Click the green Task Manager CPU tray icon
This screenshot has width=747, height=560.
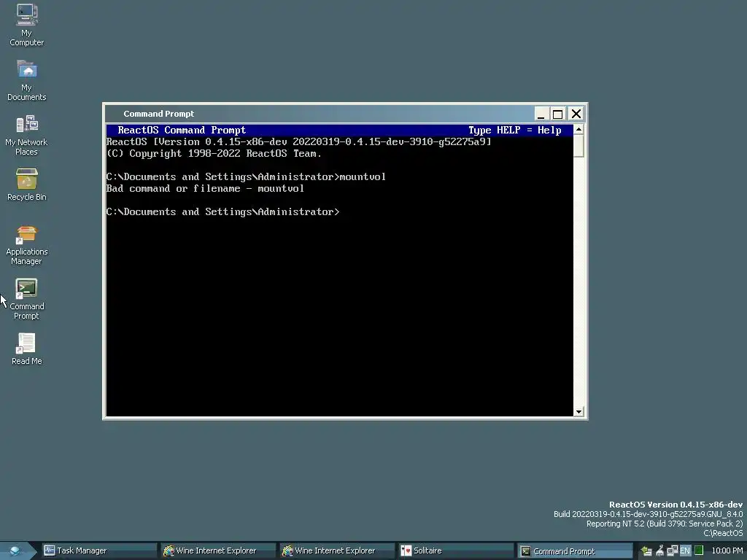click(699, 551)
